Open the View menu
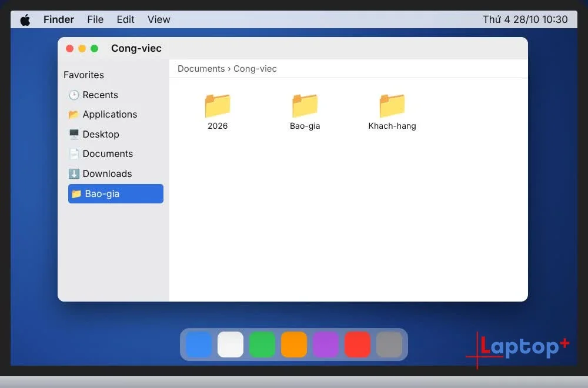Screen dimensions: 588x388 pyautogui.click(x=159, y=19)
